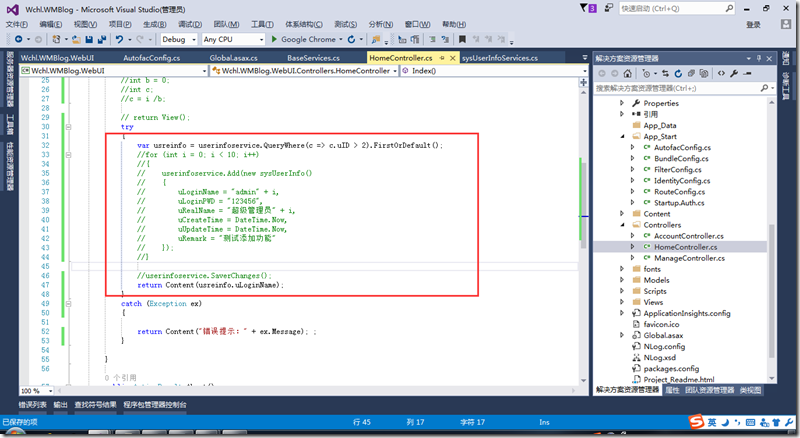This screenshot has height=438, width=800.
Task: Click the 登录 sign-in link
Action: pos(754,25)
